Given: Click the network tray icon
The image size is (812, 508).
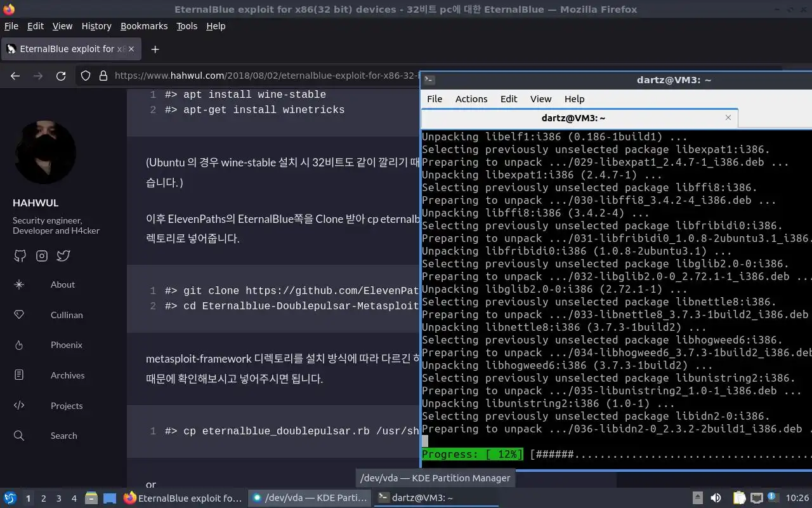Looking at the screenshot, I should coord(756,498).
